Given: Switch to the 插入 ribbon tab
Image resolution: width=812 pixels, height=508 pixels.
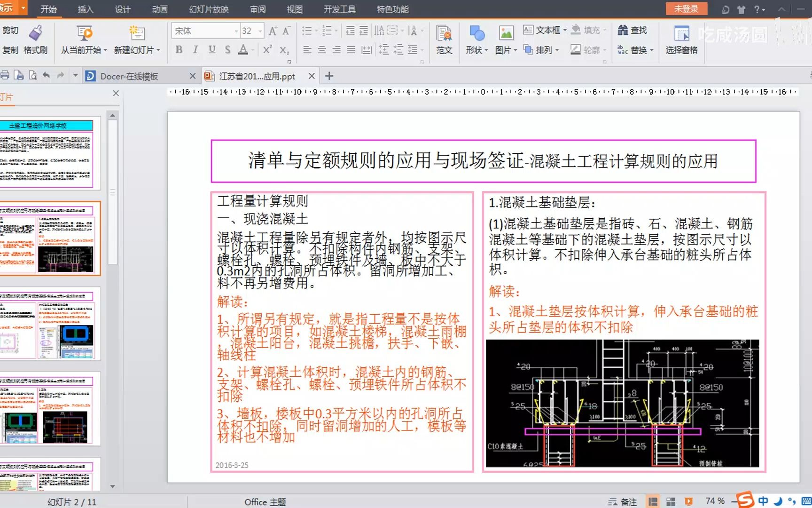Looking at the screenshot, I should coord(85,8).
